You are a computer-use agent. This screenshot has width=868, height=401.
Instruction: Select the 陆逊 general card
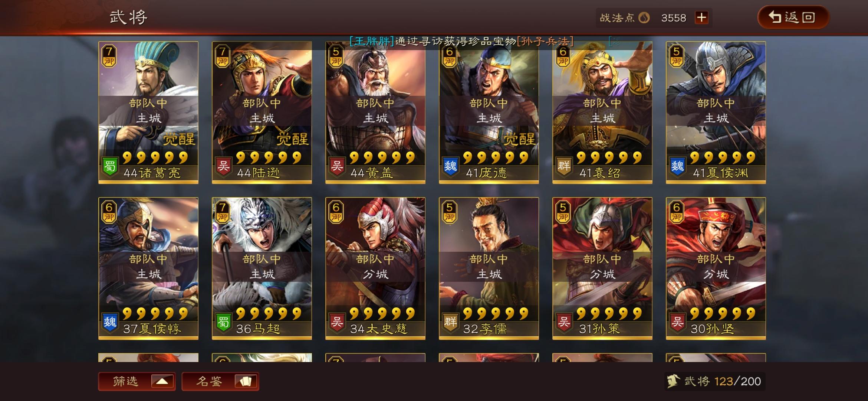[x=262, y=113]
